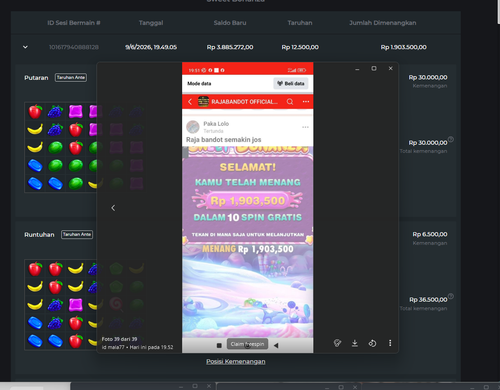Click won amount Rp 1.903.500,00
This screenshot has height=390, width=500.
404,47
